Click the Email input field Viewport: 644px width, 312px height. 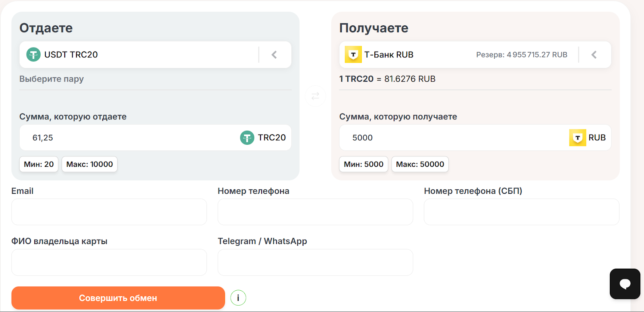pyautogui.click(x=109, y=212)
